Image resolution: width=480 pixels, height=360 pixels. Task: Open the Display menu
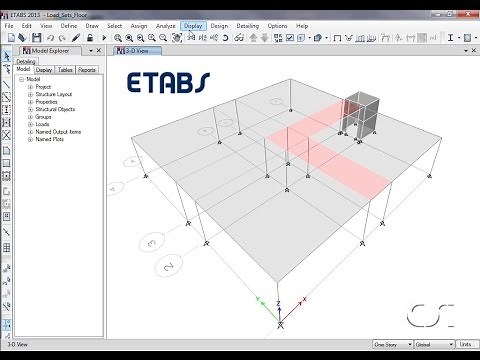(x=193, y=26)
